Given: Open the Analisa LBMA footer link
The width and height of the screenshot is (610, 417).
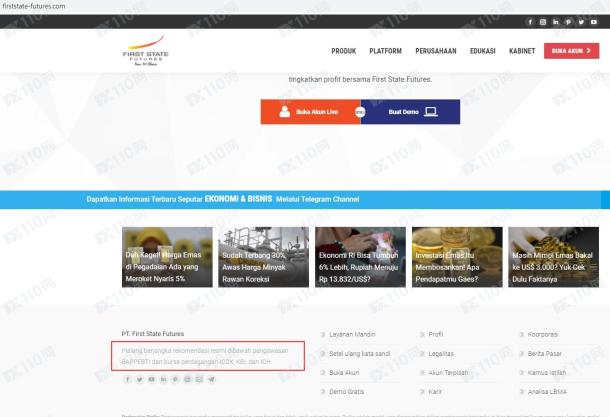Looking at the screenshot, I should click(x=547, y=392).
